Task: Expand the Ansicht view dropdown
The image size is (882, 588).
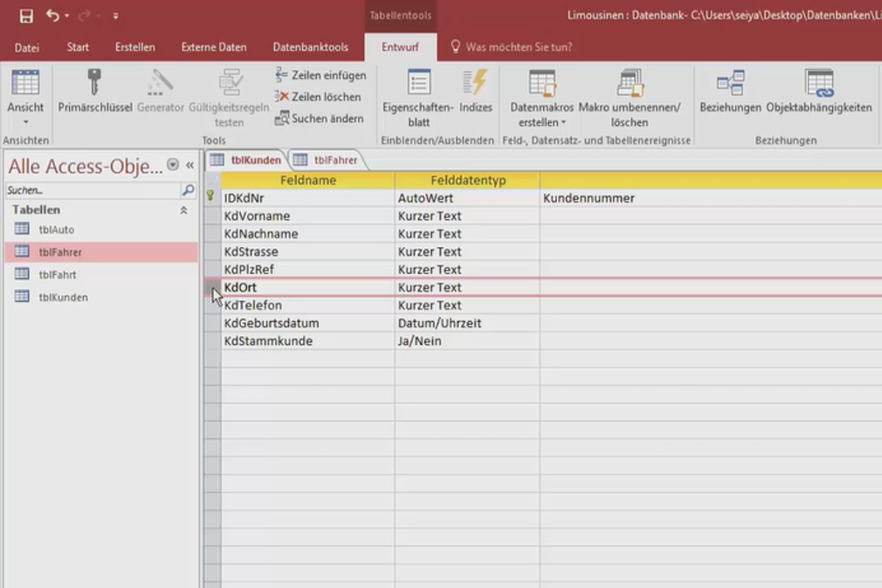Action: (26, 122)
